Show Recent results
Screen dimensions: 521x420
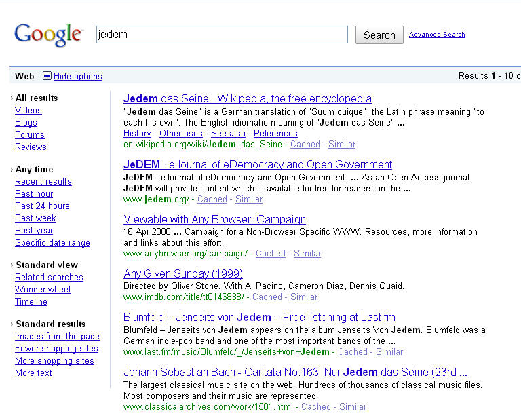click(43, 181)
